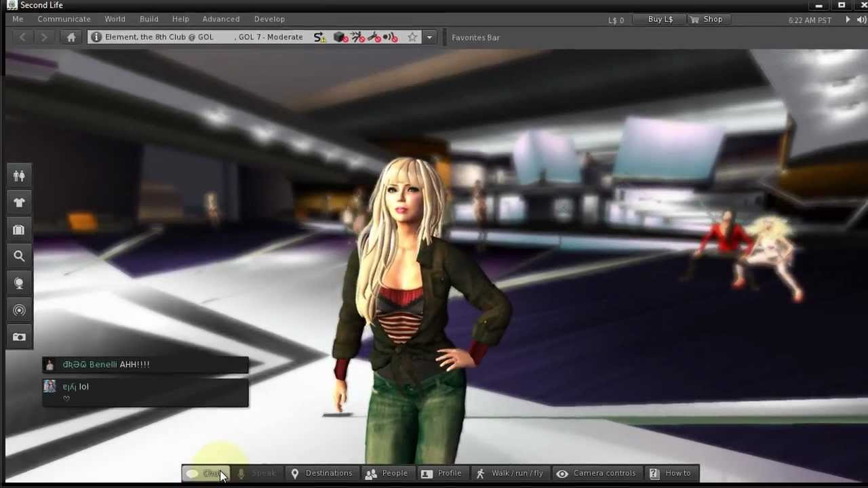
Task: Open the Advanced menu
Action: coord(221,19)
